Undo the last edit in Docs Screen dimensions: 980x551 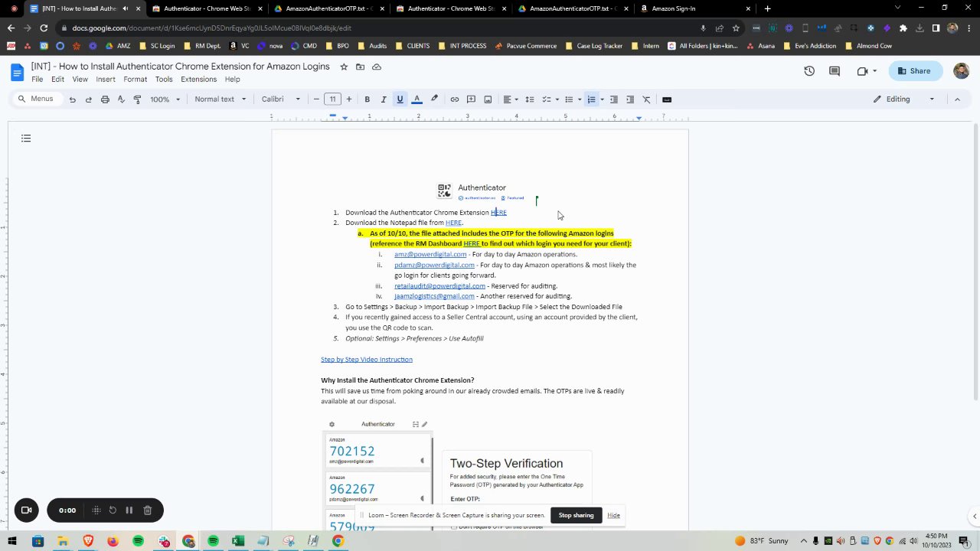(x=72, y=99)
